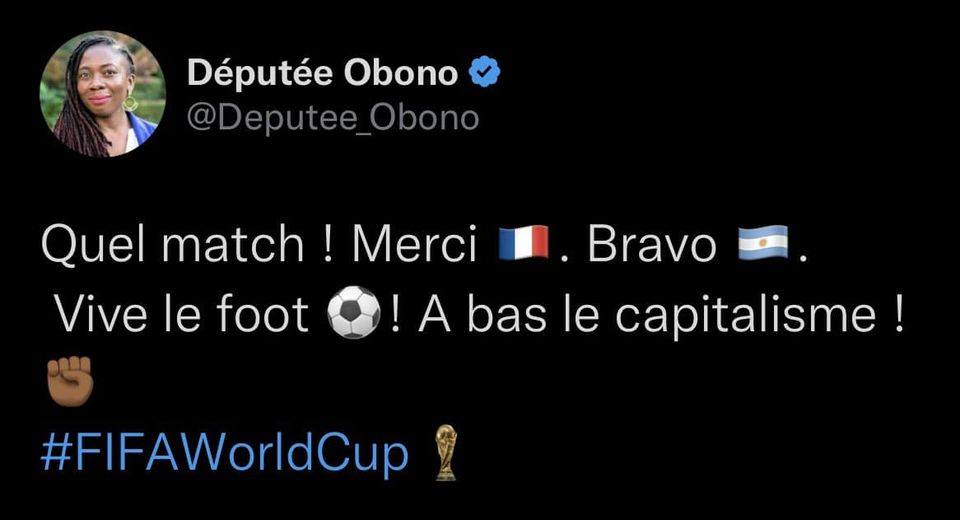Click the word "le" before "capitalisme"
The width and height of the screenshot is (960, 520).
(x=582, y=317)
